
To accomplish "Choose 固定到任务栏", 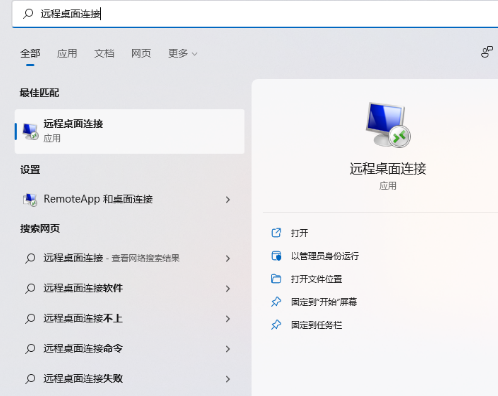I will click(316, 325).
